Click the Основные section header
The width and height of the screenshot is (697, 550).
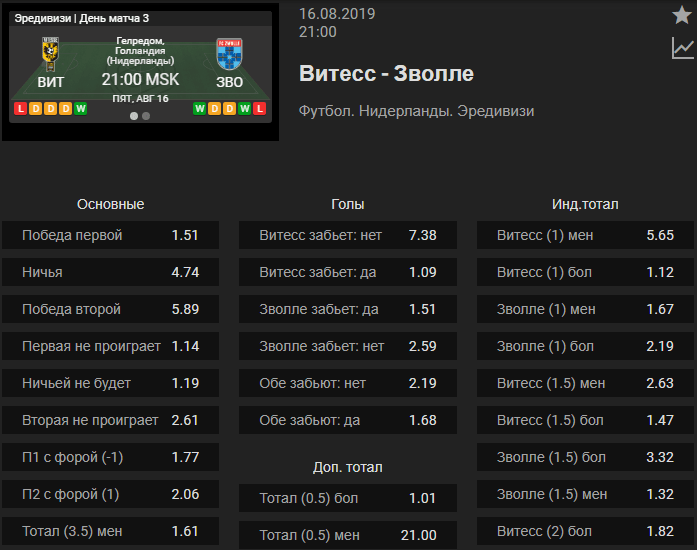[110, 204]
